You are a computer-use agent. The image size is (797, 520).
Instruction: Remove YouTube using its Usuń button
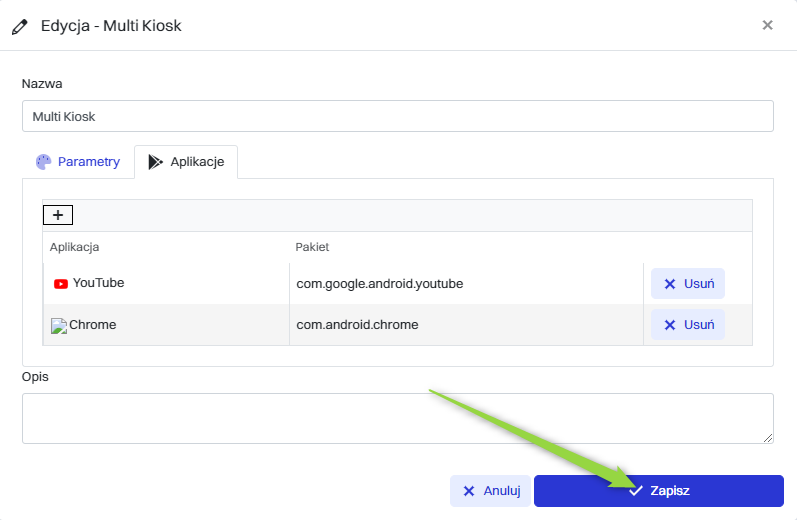coord(688,283)
